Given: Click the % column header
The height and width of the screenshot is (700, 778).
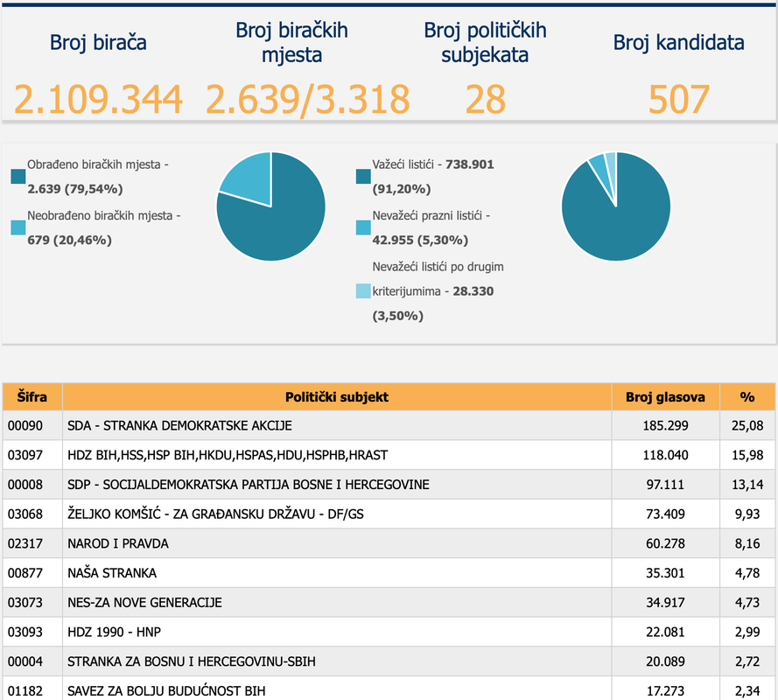Looking at the screenshot, I should click(747, 397).
